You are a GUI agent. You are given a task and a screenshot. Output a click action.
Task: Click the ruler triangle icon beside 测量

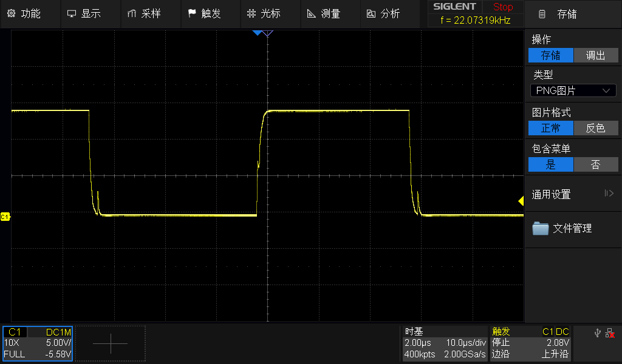[312, 14]
